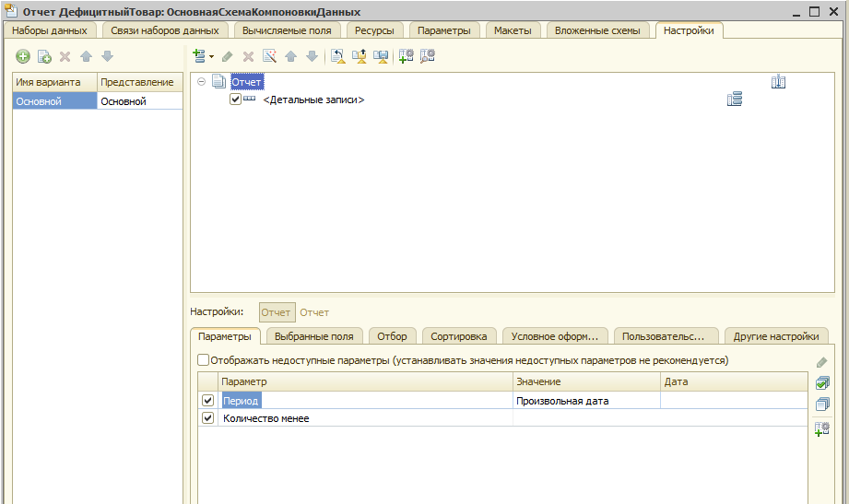The image size is (849, 504).
Task: Uncheck the Период parameter checkbox
Action: [207, 401]
